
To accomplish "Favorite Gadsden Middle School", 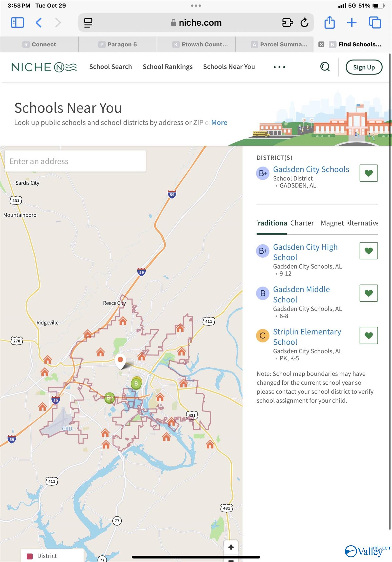I will [369, 293].
